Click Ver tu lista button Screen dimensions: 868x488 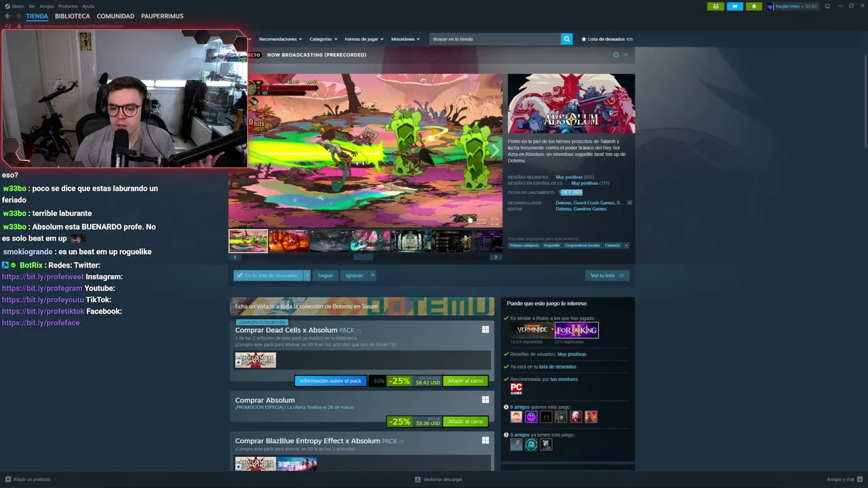pos(607,275)
